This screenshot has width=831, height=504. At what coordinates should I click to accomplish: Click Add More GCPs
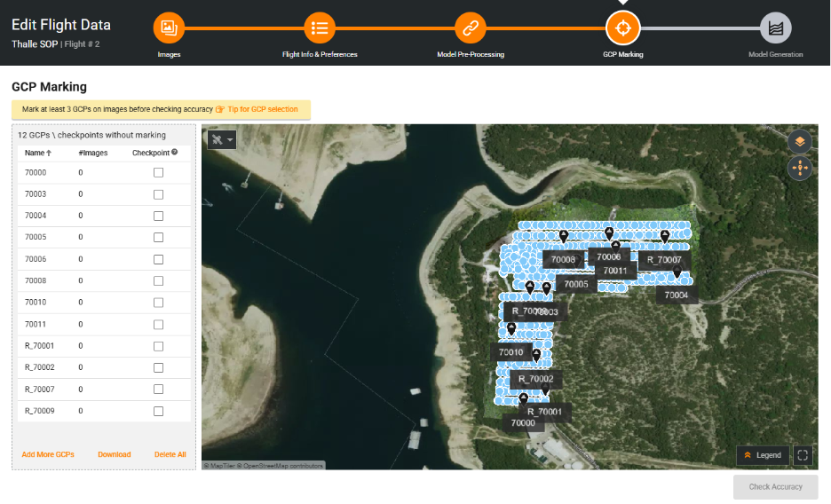pyautogui.click(x=48, y=454)
